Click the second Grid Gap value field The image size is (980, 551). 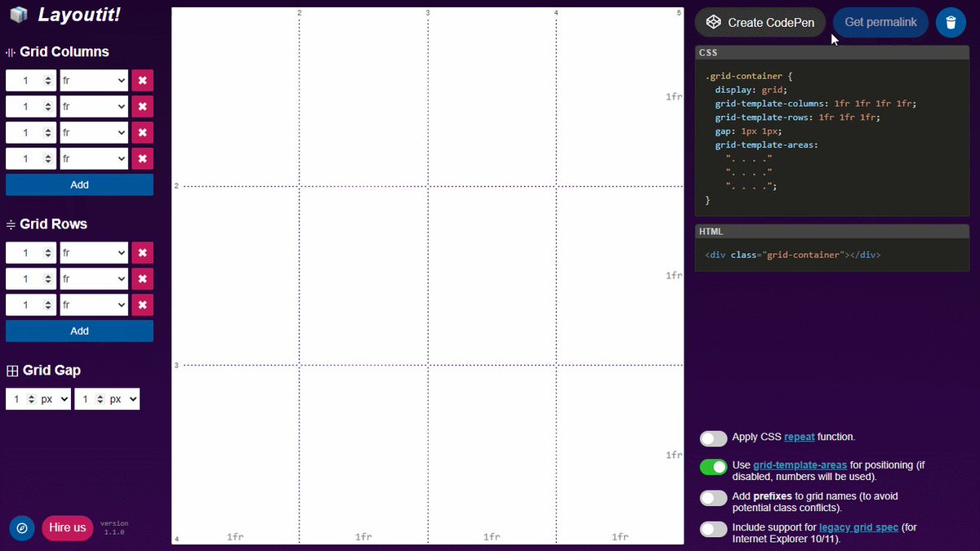point(91,399)
